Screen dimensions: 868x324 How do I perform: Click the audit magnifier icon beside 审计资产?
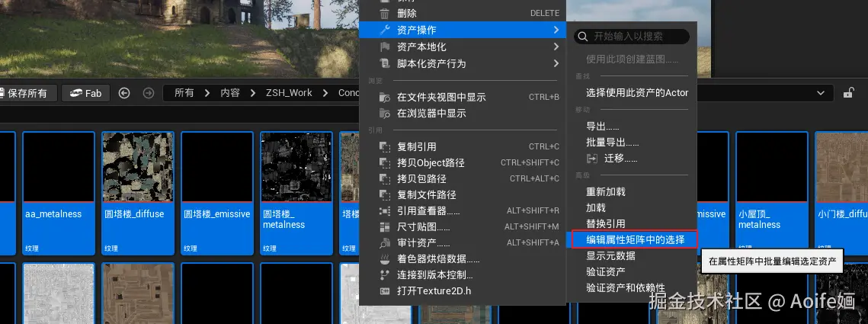pyautogui.click(x=384, y=243)
